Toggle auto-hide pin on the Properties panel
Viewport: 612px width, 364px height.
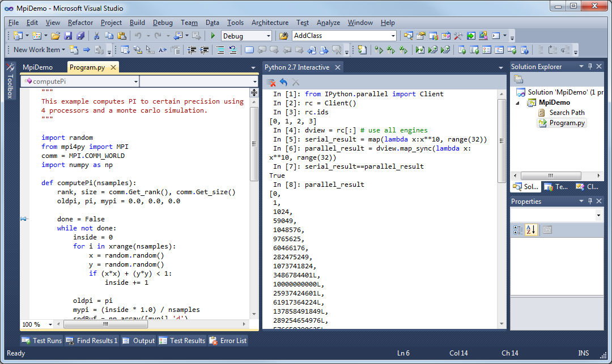click(590, 201)
